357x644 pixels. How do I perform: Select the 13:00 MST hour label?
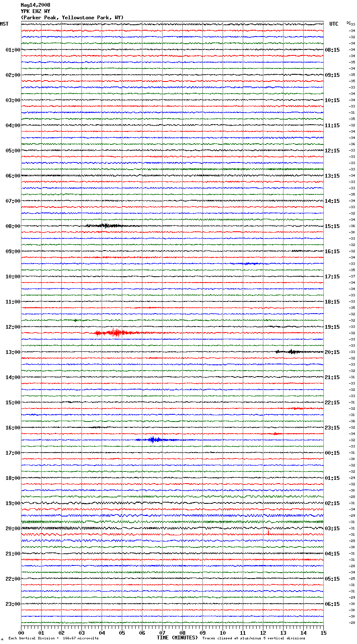(13, 352)
